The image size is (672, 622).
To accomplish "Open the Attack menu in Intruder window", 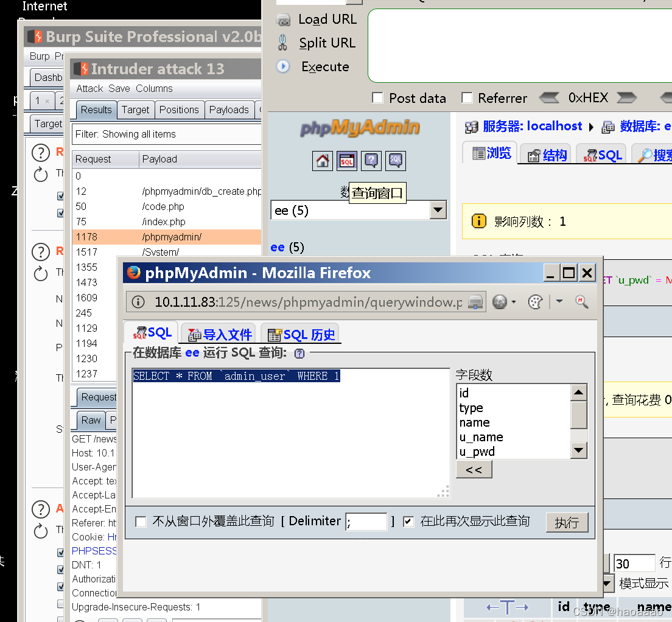I will pos(89,89).
